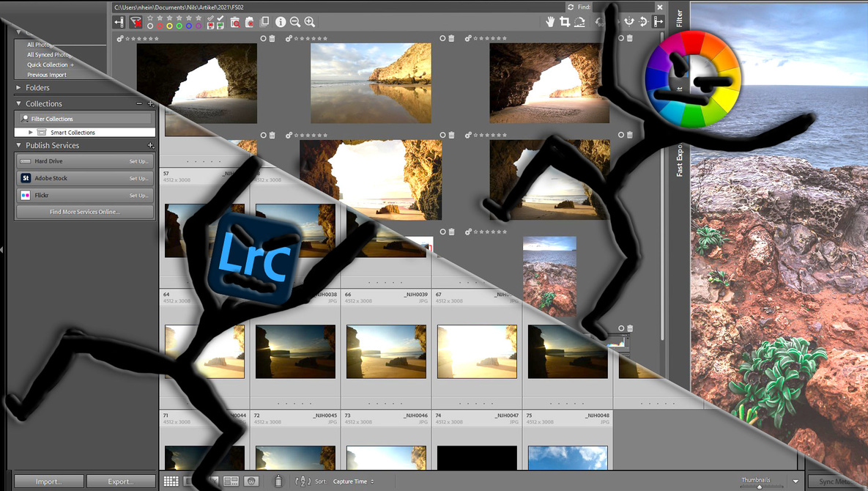Click Set Up... for Hard Drive
Screen dimensions: 868x491
point(139,162)
